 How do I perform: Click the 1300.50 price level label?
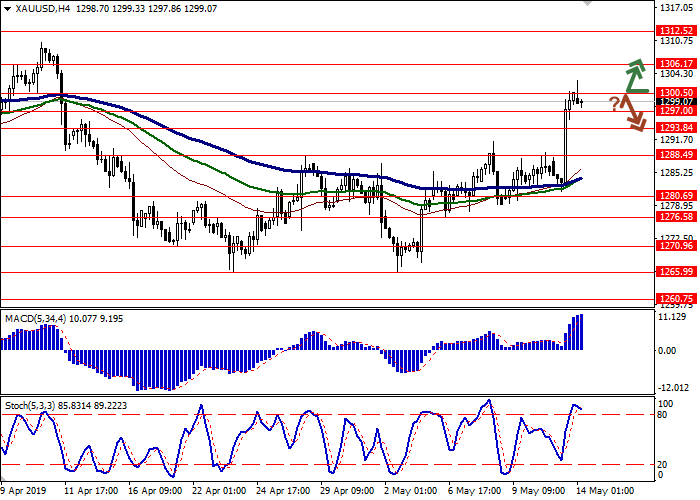(x=677, y=92)
